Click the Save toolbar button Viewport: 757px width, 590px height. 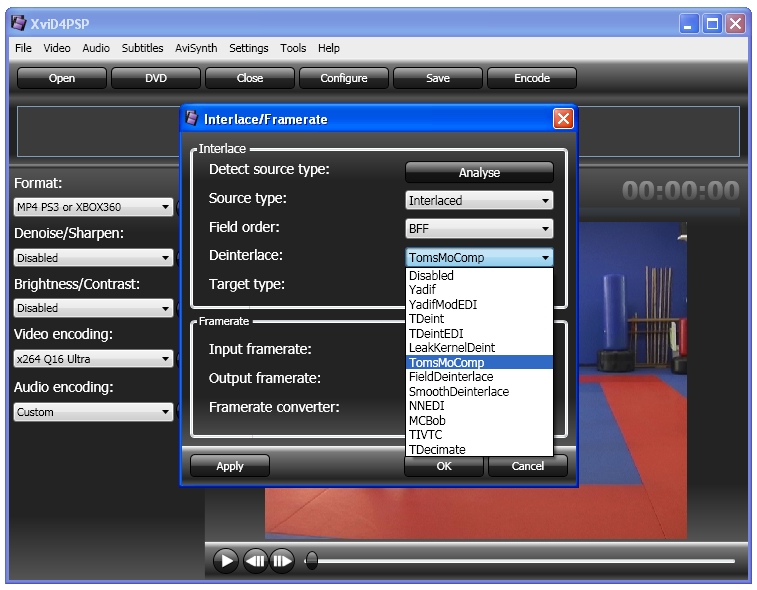[x=438, y=78]
